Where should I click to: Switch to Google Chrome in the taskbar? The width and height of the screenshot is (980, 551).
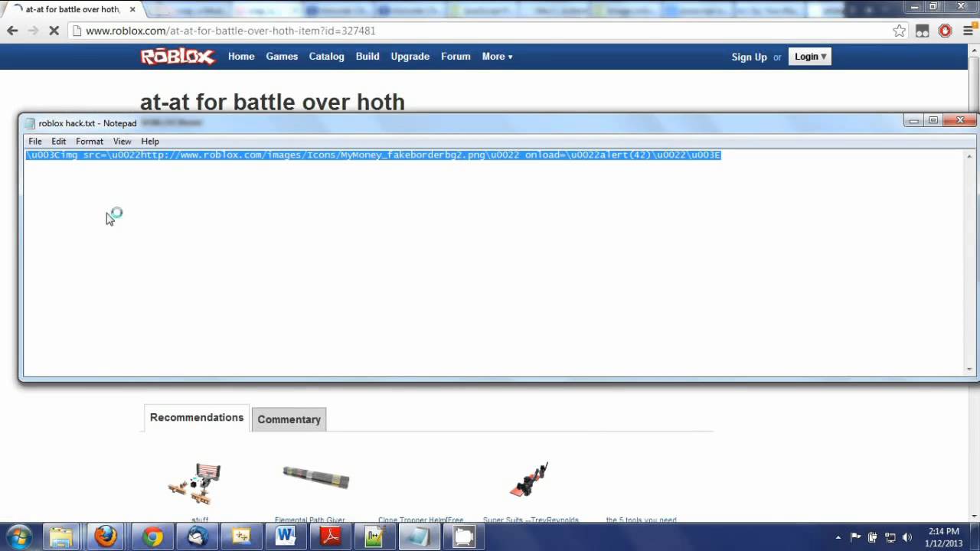pos(152,536)
